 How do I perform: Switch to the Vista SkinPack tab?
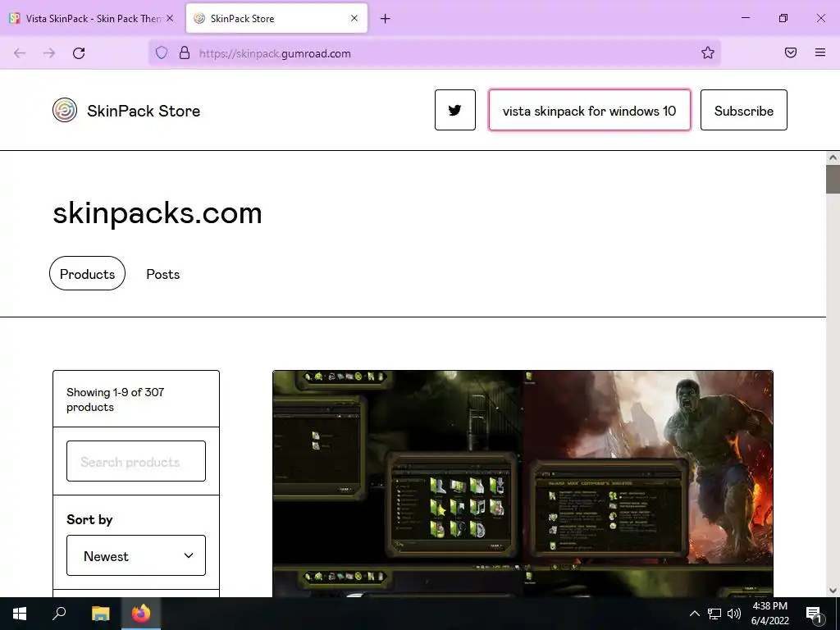click(92, 19)
